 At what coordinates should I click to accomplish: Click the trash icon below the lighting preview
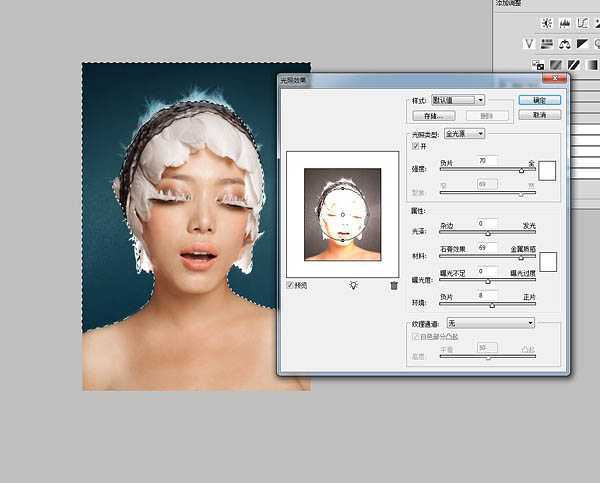[x=394, y=286]
